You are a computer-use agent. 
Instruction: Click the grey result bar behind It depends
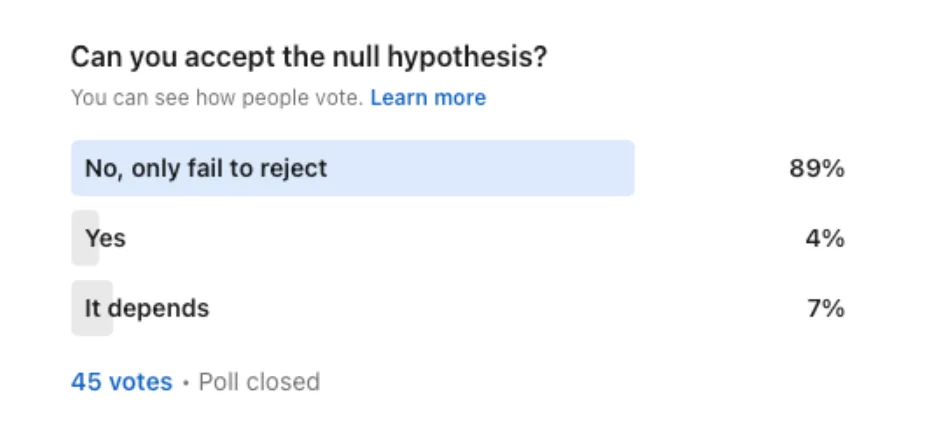pos(92,308)
